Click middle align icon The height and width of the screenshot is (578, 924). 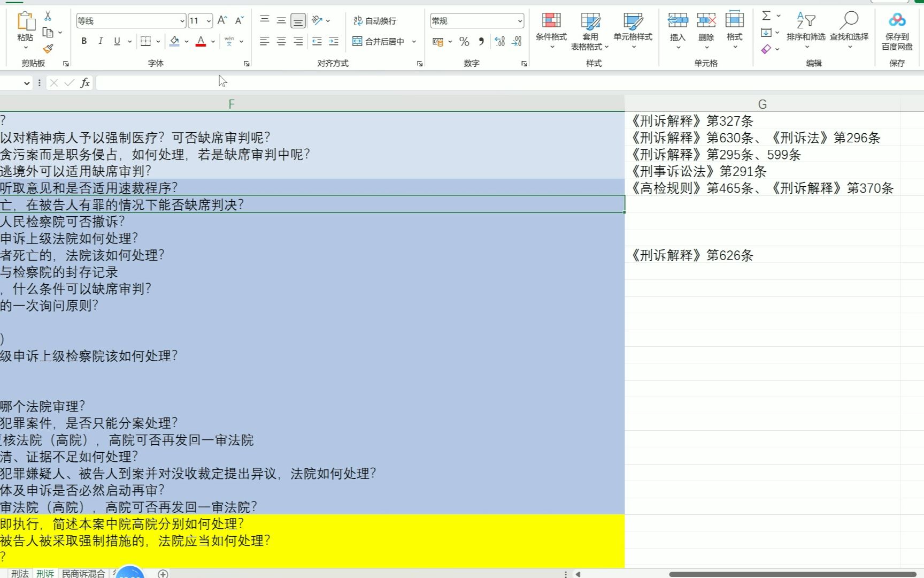click(x=281, y=20)
